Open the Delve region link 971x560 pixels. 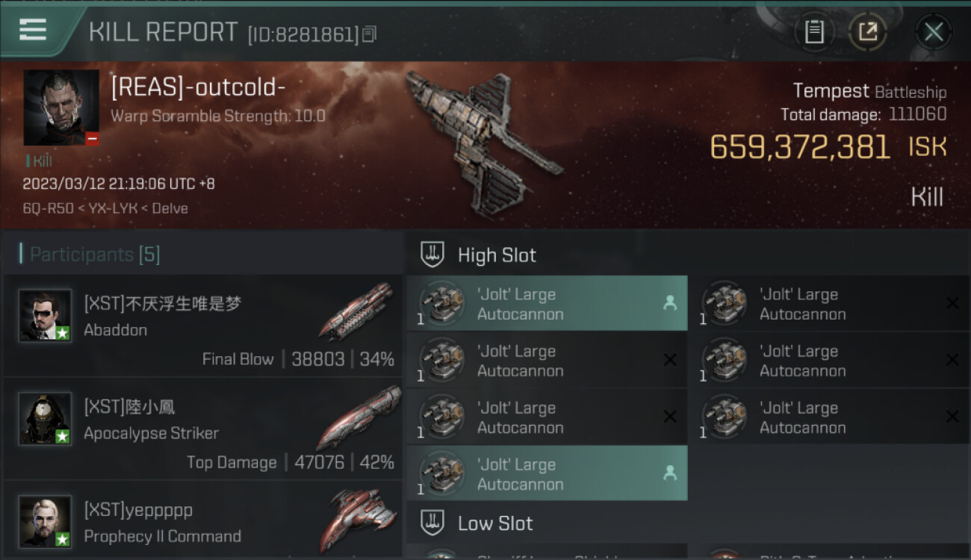pos(169,208)
